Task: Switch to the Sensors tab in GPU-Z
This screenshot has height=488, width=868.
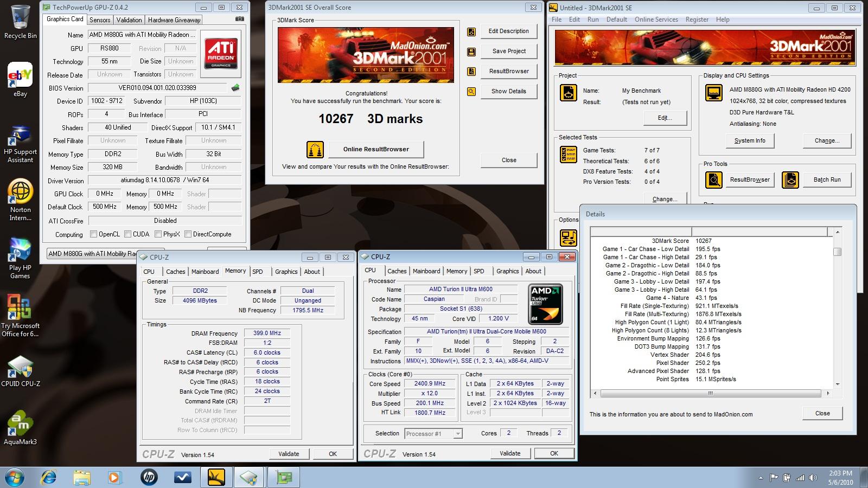Action: pos(100,20)
